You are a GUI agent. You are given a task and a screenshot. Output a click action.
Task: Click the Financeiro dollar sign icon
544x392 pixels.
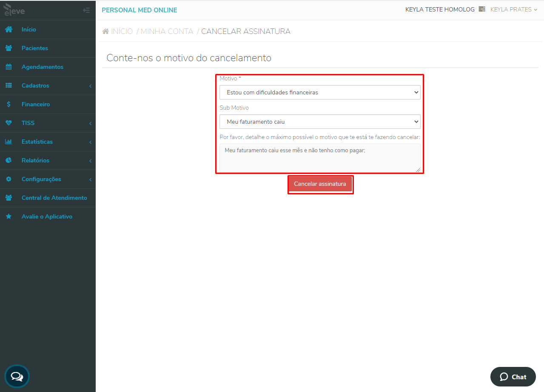pos(9,104)
